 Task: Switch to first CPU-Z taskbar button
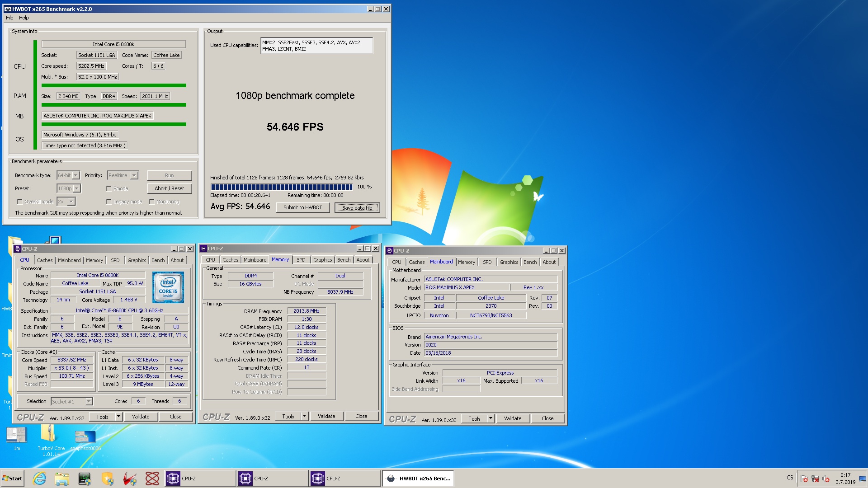point(199,479)
